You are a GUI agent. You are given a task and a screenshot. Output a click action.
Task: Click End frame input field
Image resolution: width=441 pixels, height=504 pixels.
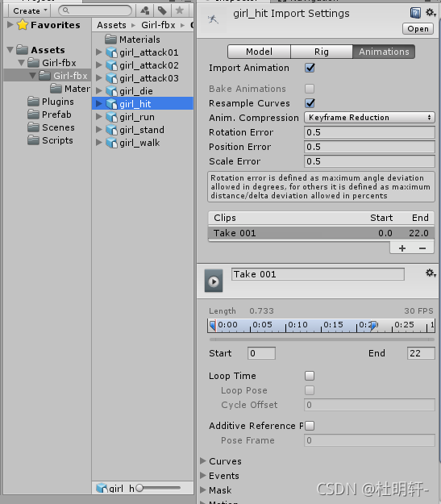click(x=421, y=353)
